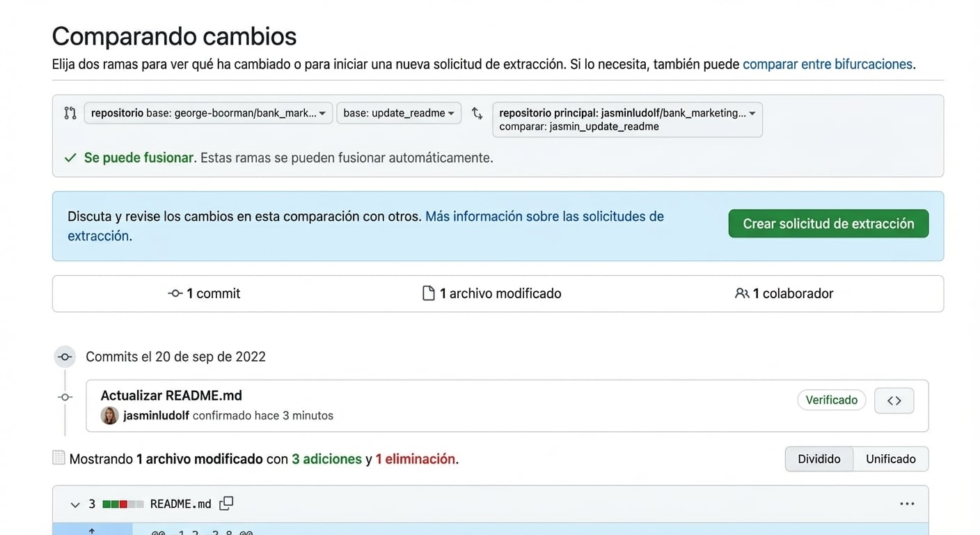Viewport: 980px width, 535px height.
Task: Click 'confirmado hace 3 minutos' timestamp
Action: tap(263, 416)
